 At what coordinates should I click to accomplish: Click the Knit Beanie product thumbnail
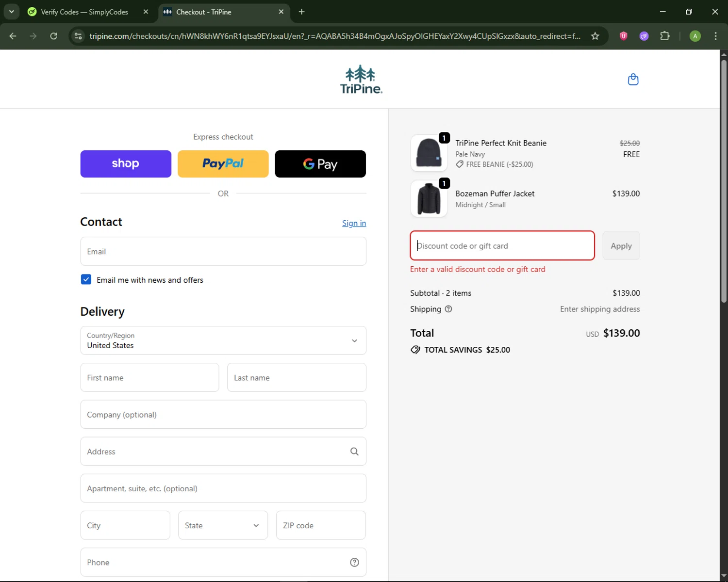click(x=429, y=153)
